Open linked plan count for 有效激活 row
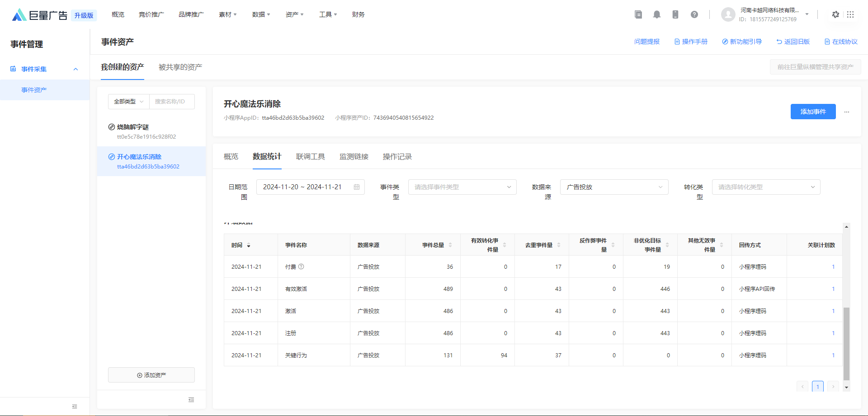 [833, 289]
